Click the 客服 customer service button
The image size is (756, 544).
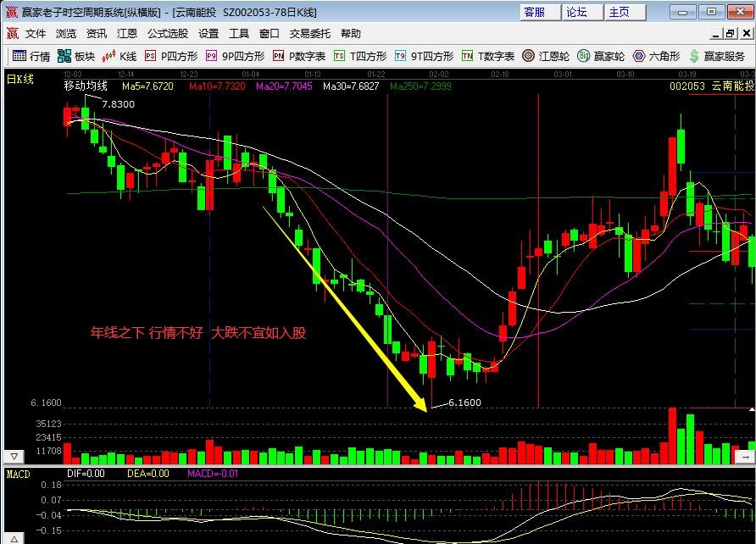(540, 12)
